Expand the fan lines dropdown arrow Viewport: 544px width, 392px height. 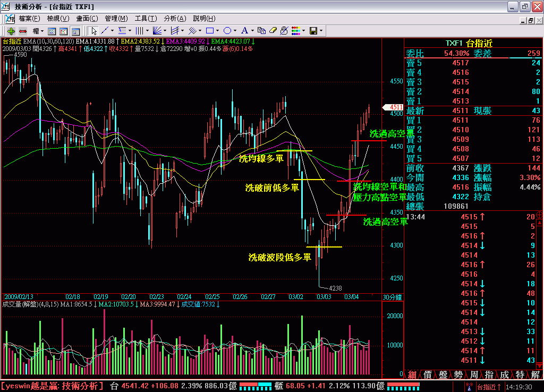point(165,31)
